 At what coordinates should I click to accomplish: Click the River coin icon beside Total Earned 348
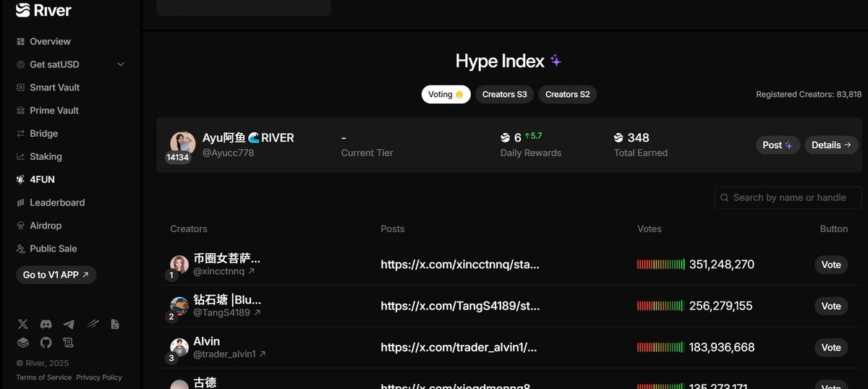click(618, 137)
